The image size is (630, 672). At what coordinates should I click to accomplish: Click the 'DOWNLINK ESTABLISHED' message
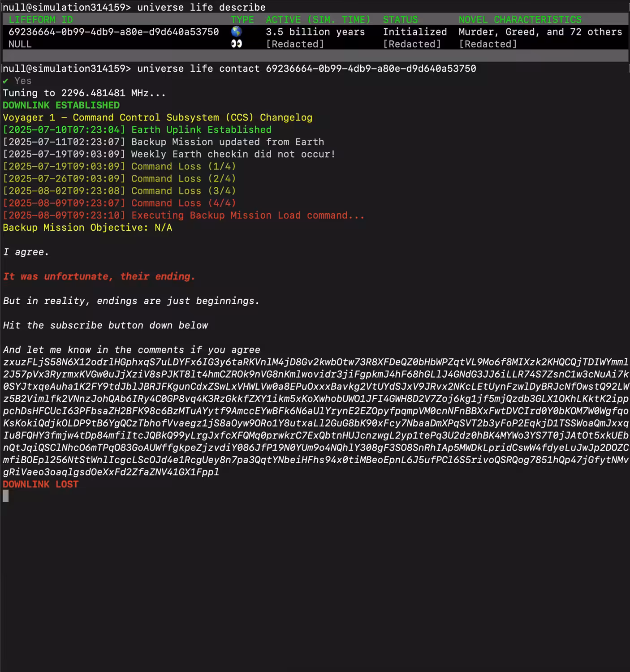coord(61,105)
